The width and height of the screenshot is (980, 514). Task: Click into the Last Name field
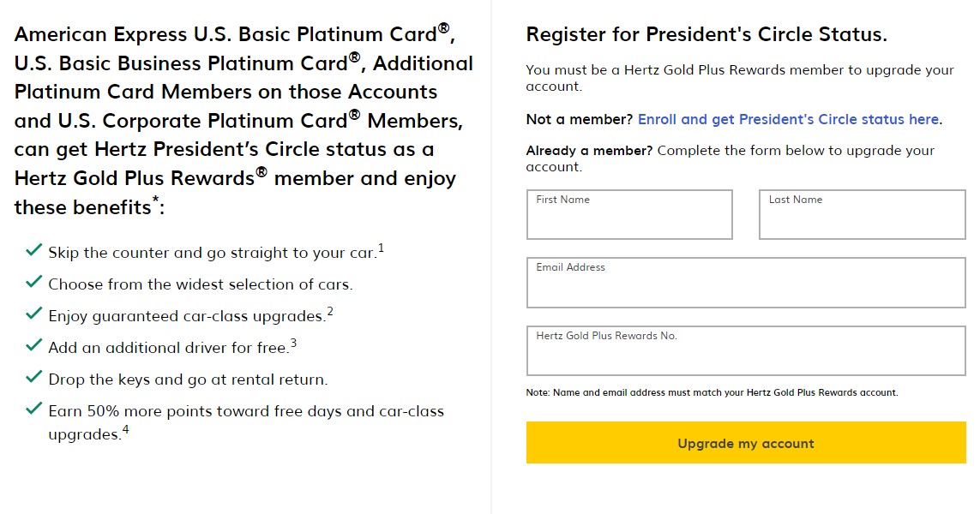tap(861, 215)
